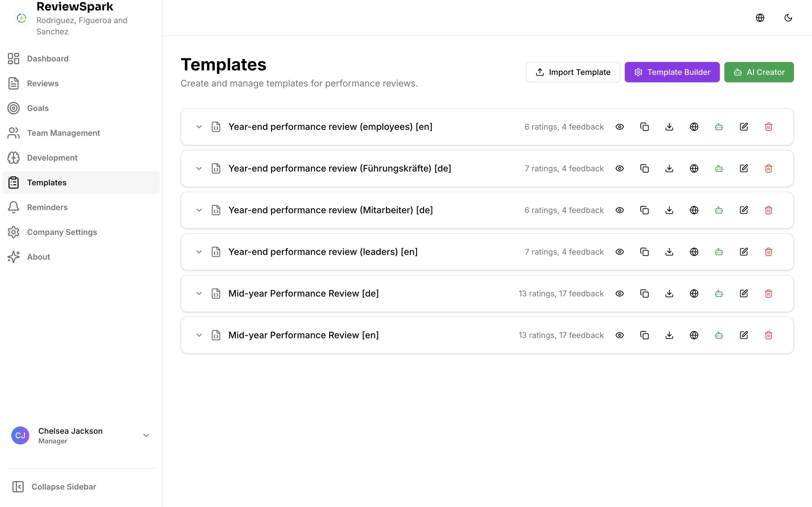Click the Reminders bell icon

click(14, 207)
